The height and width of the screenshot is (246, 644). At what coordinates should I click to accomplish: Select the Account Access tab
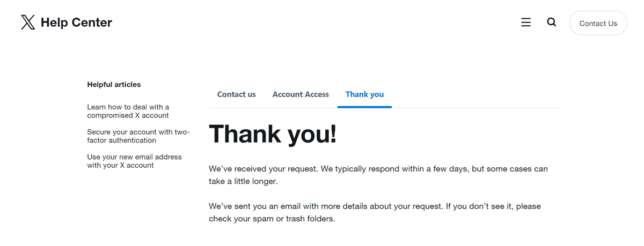click(301, 94)
